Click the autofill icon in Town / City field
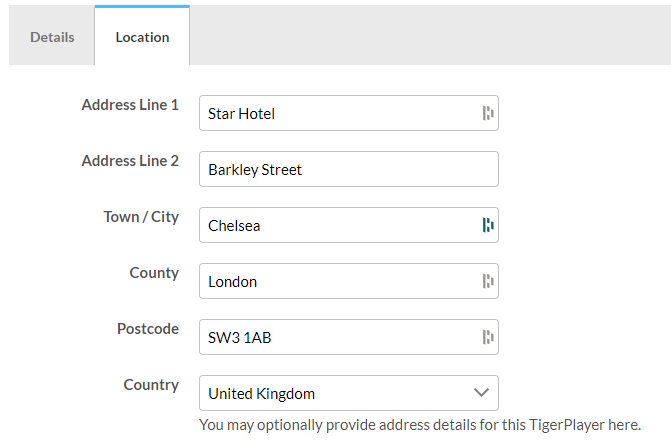The width and height of the screenshot is (671, 442). [x=488, y=225]
